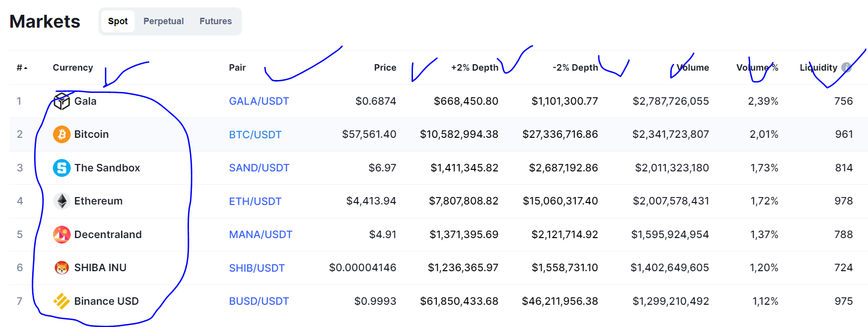
Task: Switch to the Perpetual markets tab
Action: 163,21
